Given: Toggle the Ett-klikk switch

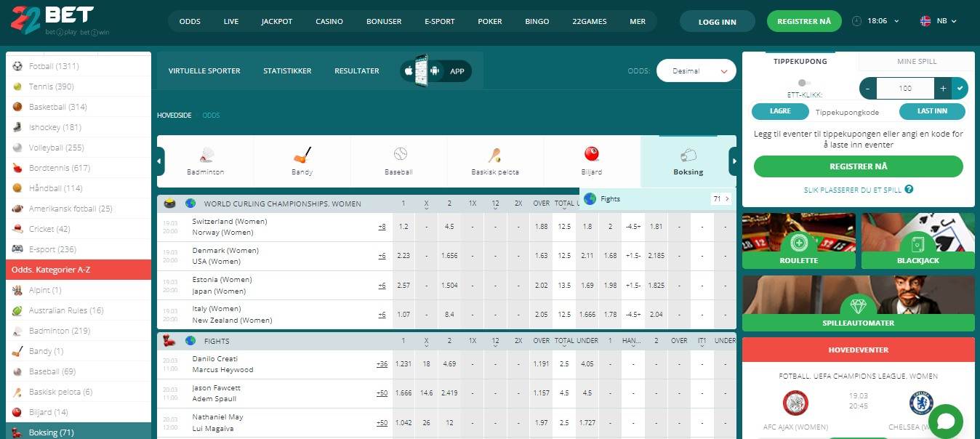Looking at the screenshot, I should 804,83.
